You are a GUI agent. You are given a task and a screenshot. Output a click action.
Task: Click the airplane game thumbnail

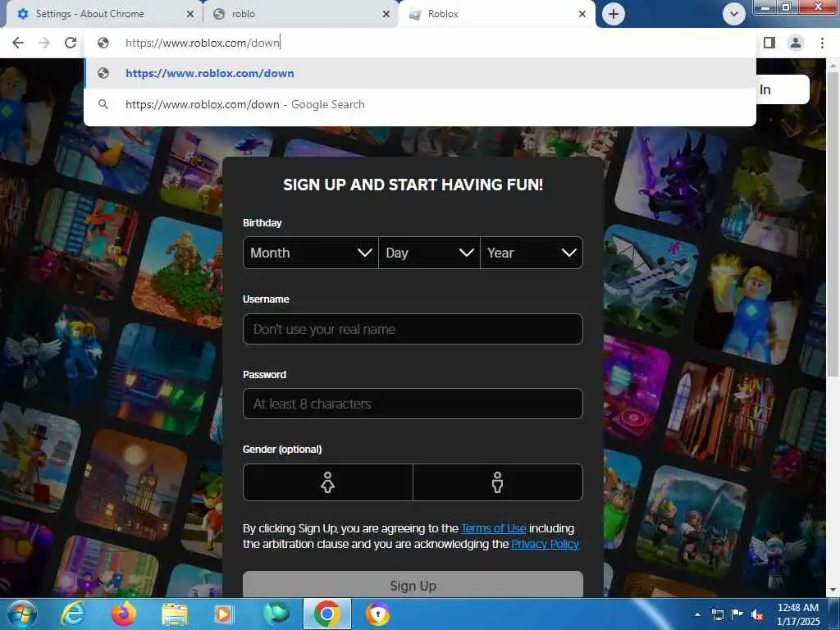[650, 279]
